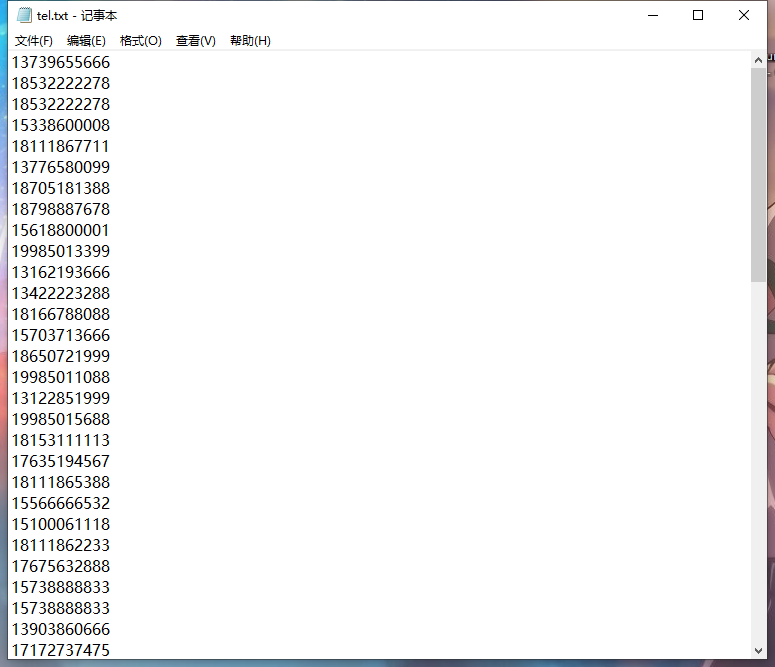
Task: Maximize the tel.txt Notepad window
Action: 698,15
